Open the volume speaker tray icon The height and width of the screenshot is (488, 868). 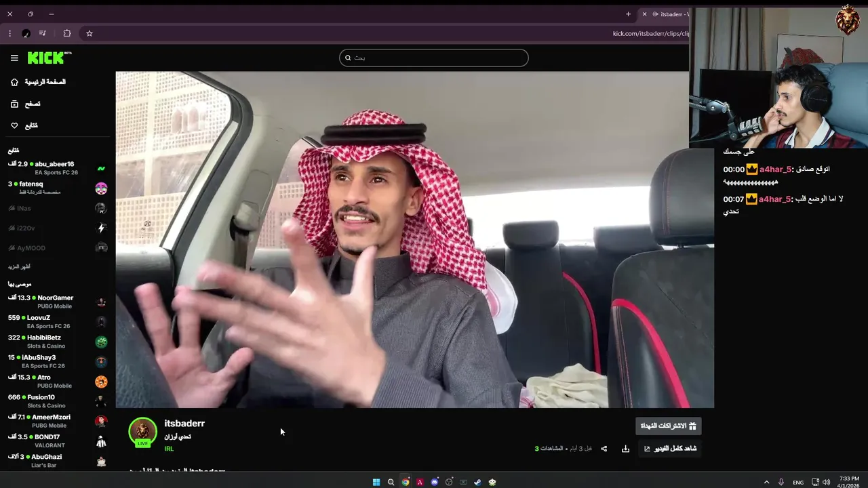click(x=827, y=482)
